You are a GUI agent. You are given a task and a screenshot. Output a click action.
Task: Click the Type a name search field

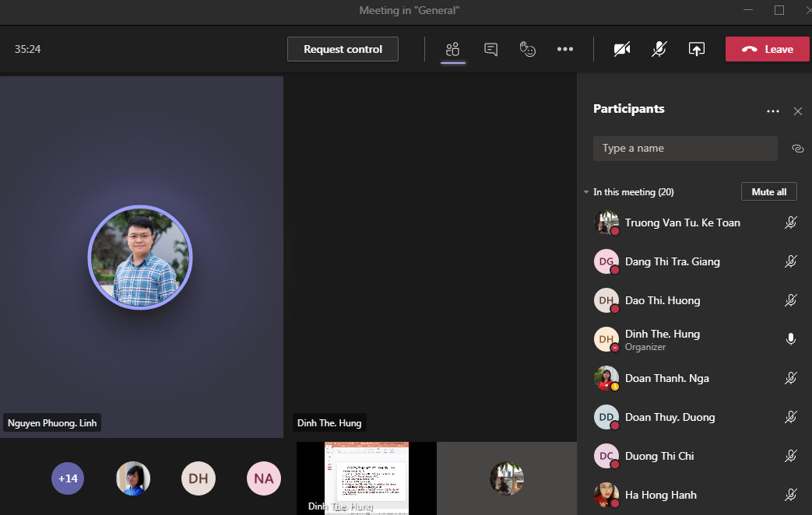point(685,149)
